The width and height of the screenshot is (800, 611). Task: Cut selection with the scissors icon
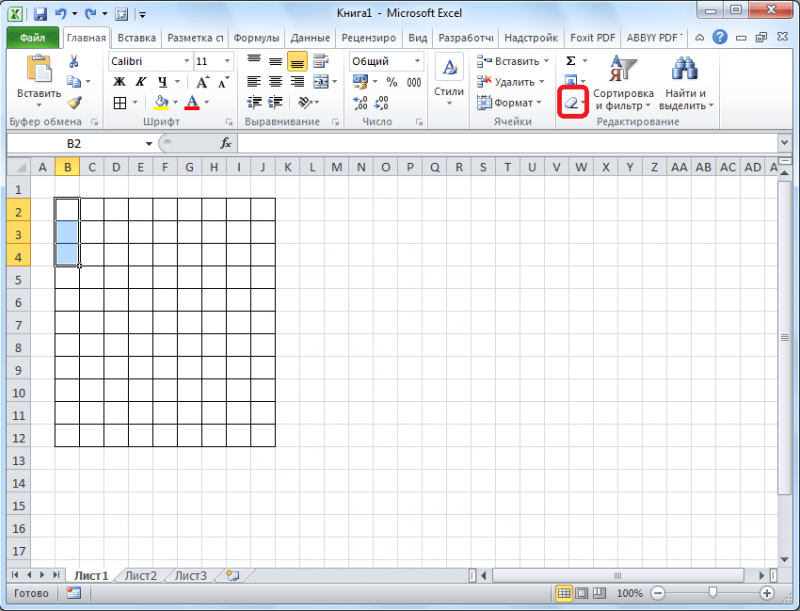pos(74,62)
